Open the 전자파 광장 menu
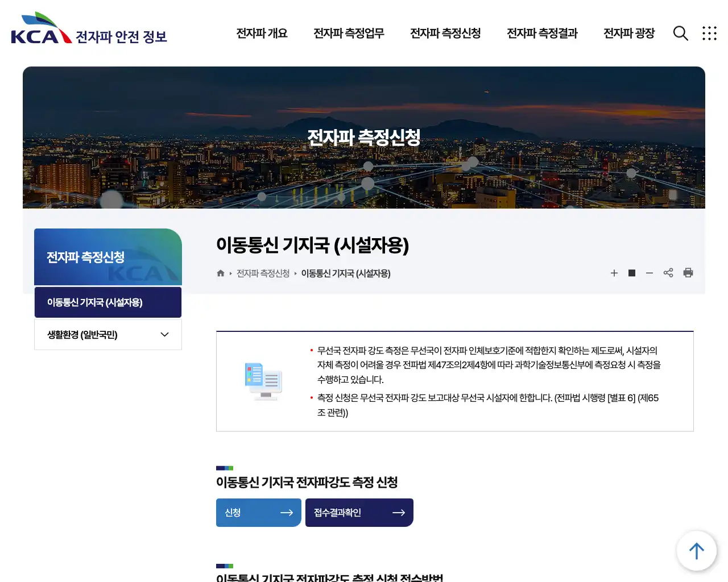 [x=629, y=34]
